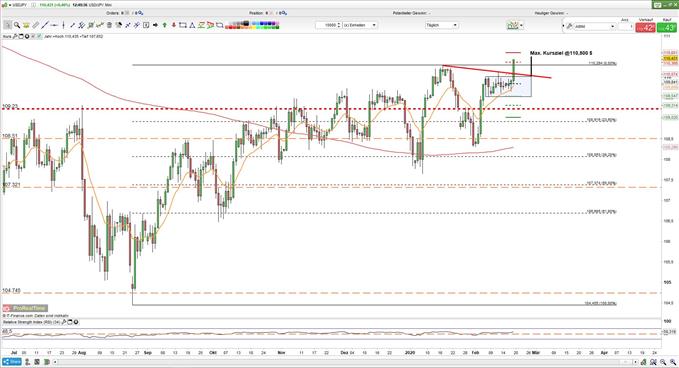Open the USDJPY symbol dropdown arrow
Image resolution: width=679 pixels, height=368 pixels.
(x=10, y=5)
